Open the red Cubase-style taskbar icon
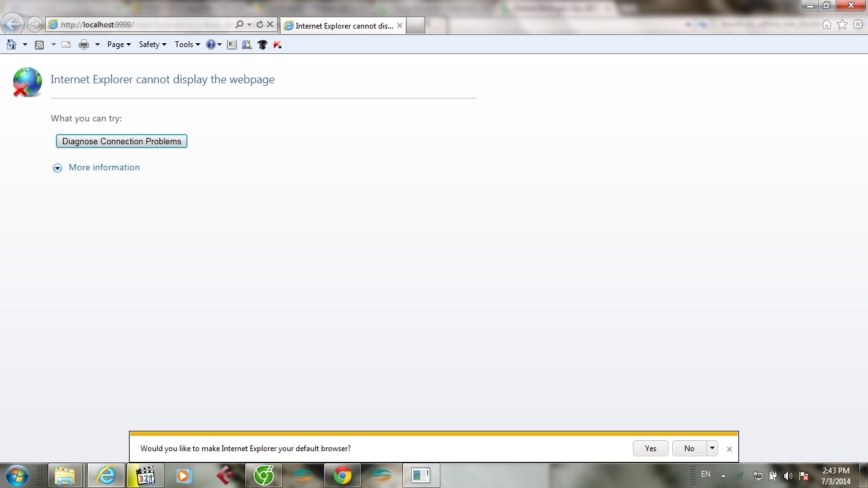The height and width of the screenshot is (488, 868). pos(224,475)
